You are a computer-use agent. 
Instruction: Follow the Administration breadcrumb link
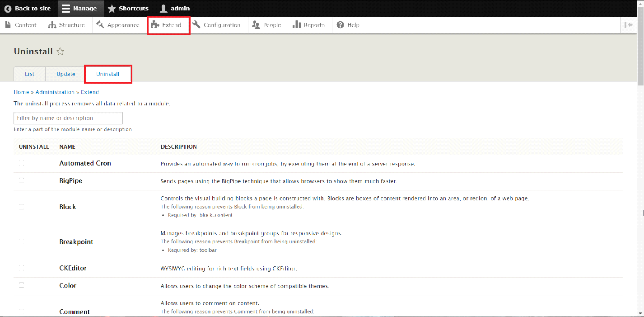(x=55, y=92)
